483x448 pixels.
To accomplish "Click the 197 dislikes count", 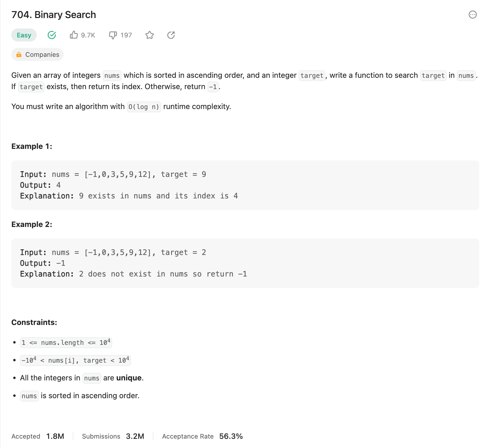I will click(126, 35).
